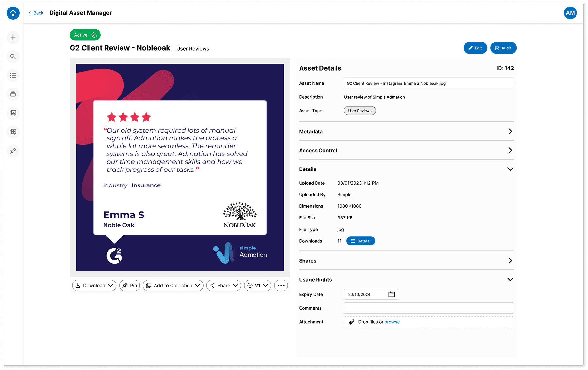Select the User Reviews asset type chip

359,111
